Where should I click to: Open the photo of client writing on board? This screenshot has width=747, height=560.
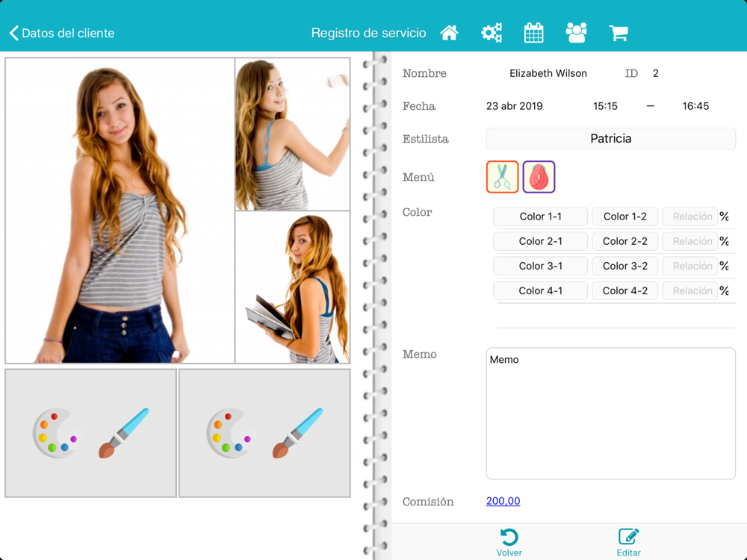click(293, 134)
